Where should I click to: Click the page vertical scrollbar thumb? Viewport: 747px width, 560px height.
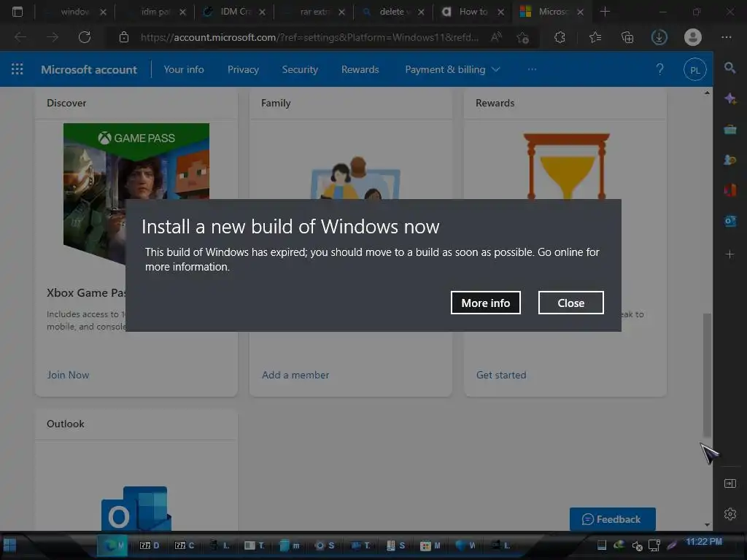707,374
